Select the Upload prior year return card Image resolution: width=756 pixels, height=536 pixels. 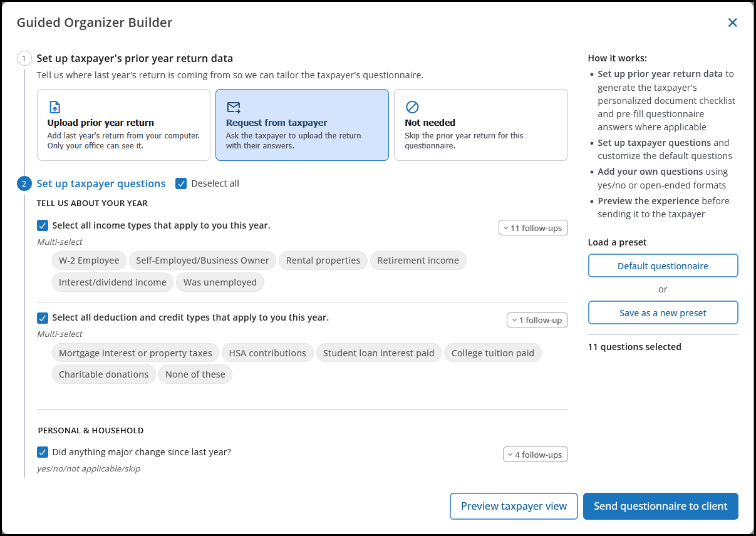123,125
